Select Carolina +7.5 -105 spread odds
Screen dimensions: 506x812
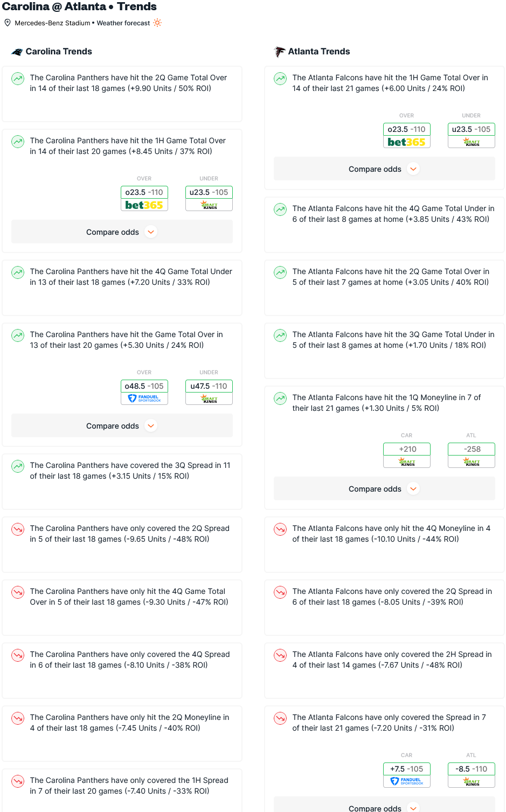coord(407,769)
